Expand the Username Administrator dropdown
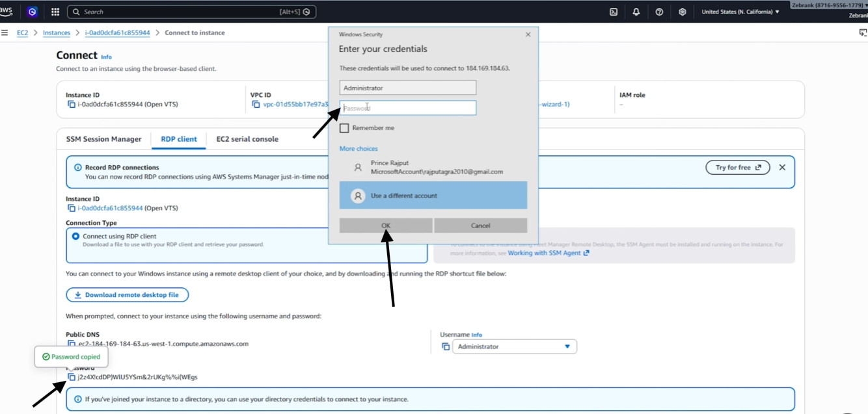This screenshot has height=414, width=868. [514, 346]
